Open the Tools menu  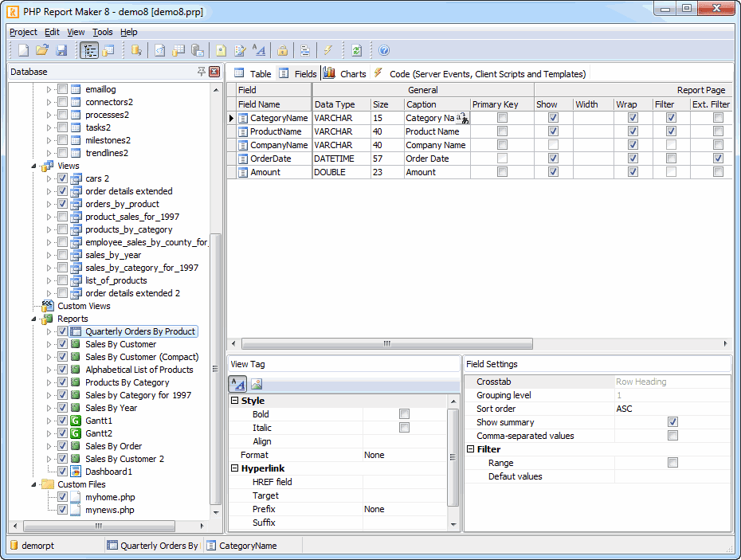102,32
